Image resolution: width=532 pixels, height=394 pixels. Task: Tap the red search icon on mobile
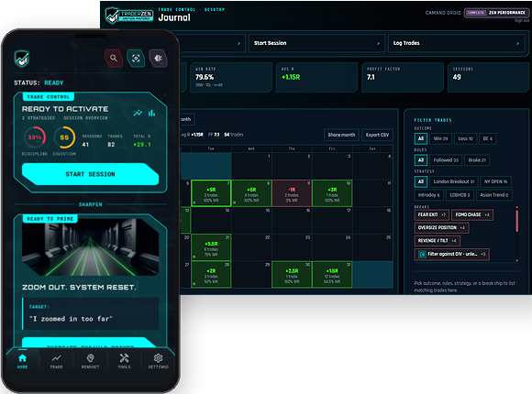114,58
